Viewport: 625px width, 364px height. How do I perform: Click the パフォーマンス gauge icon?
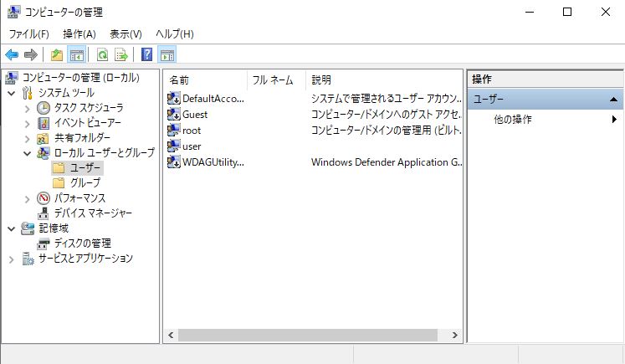point(44,198)
